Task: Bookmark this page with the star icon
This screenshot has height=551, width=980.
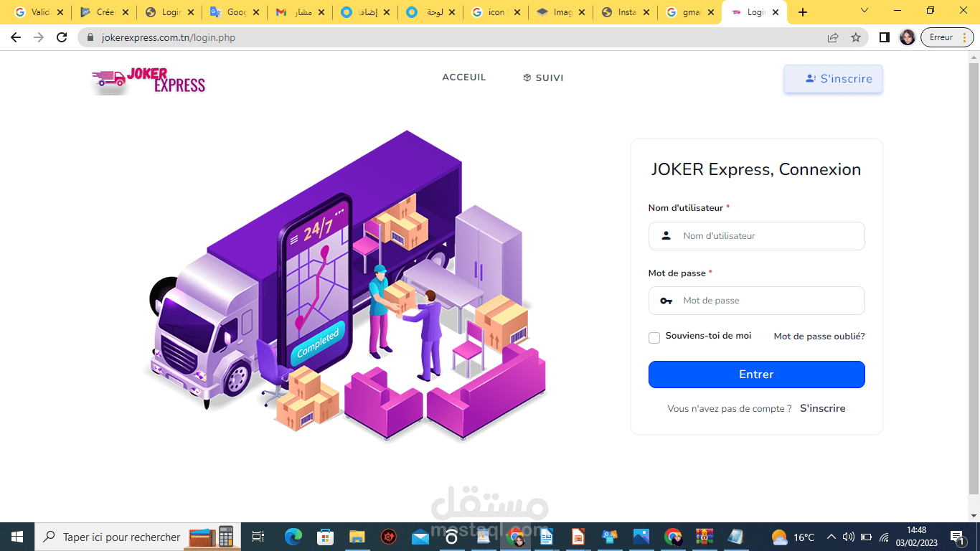Action: coord(856,37)
